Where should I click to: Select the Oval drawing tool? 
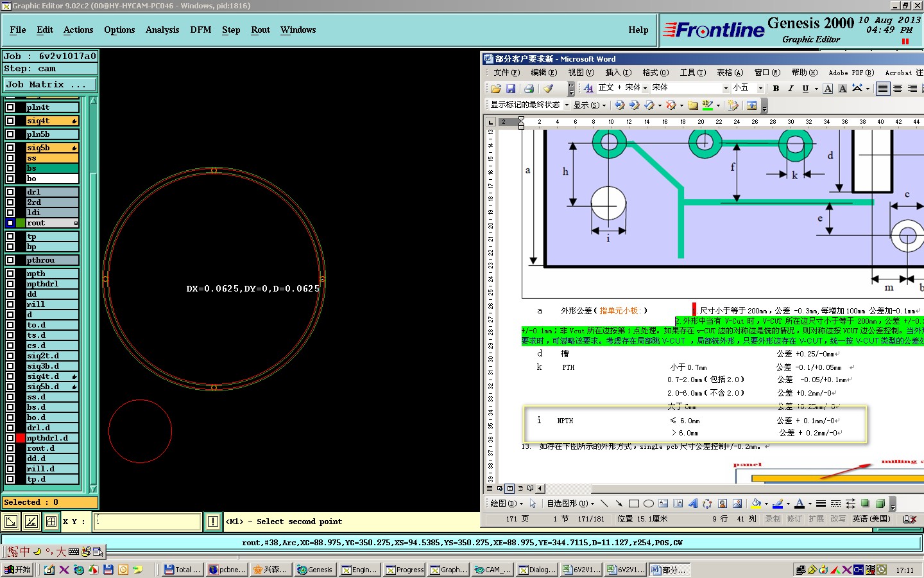click(x=649, y=504)
